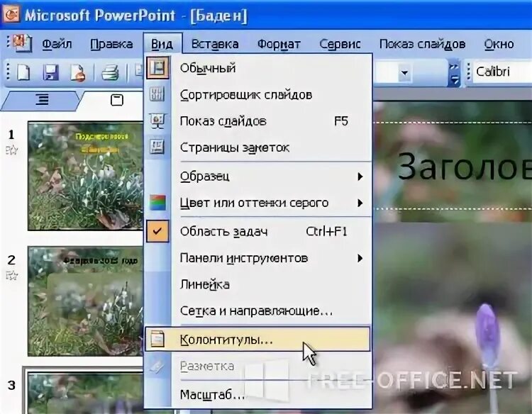The image size is (532, 414).
Task: Switch to the Outline tab
Action: point(42,100)
